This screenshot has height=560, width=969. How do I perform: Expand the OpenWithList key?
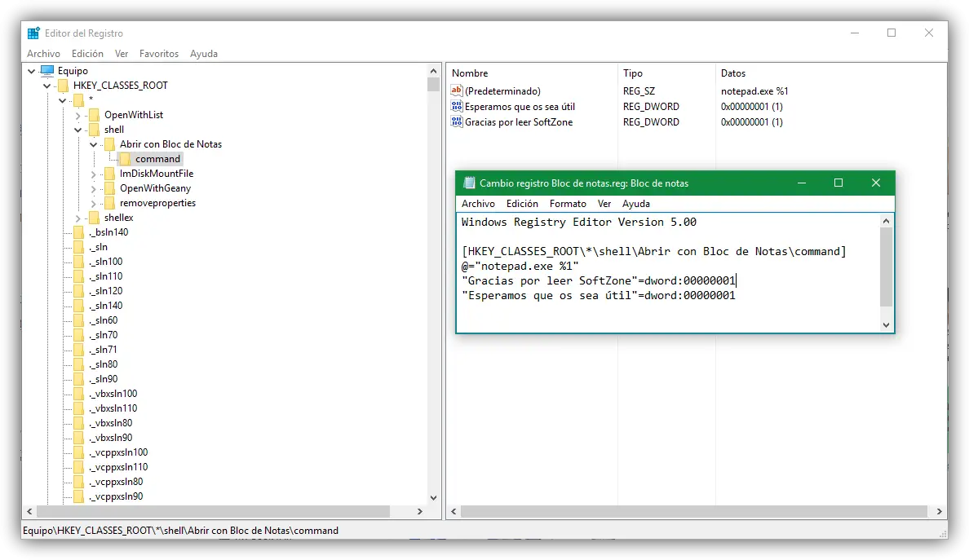77,116
